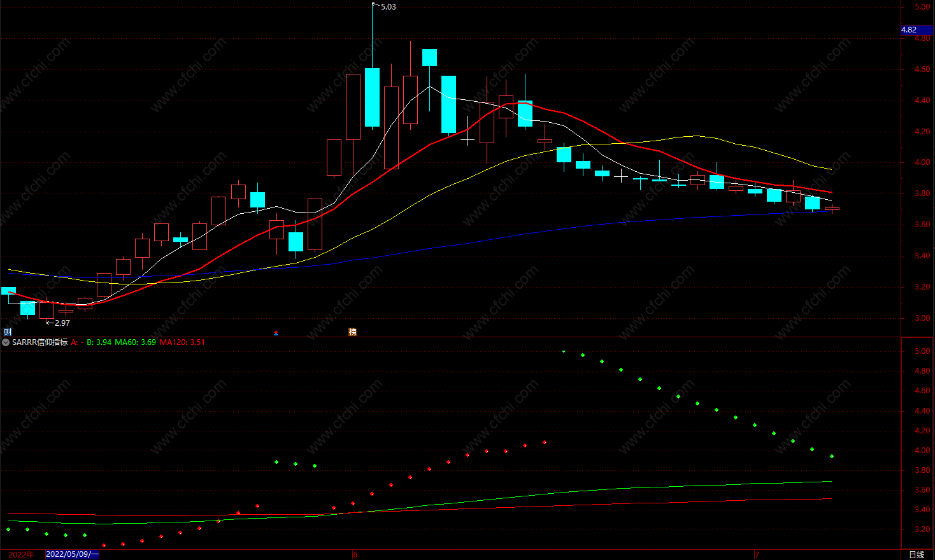Click the 3.20 label on the indicator axis
The width and height of the screenshot is (935, 560).
pos(922,529)
